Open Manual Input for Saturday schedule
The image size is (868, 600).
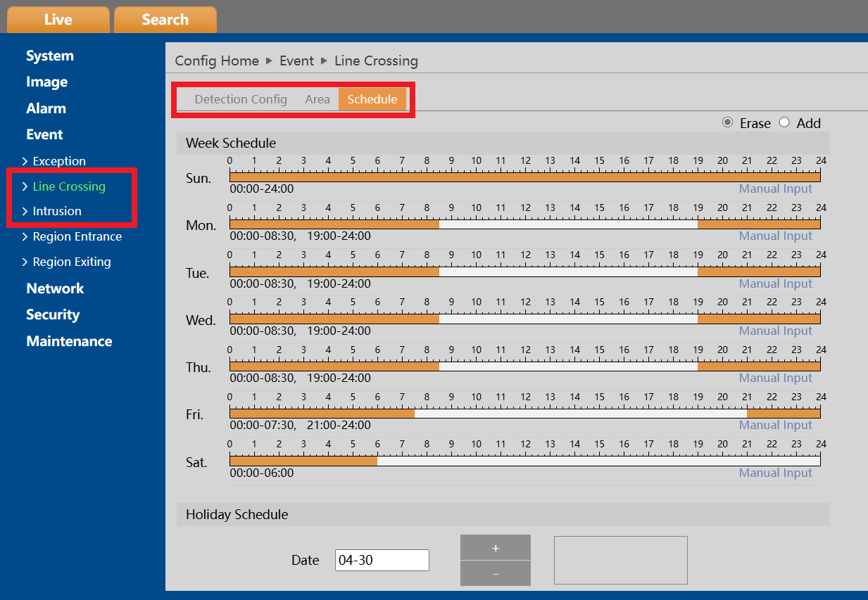(x=775, y=473)
